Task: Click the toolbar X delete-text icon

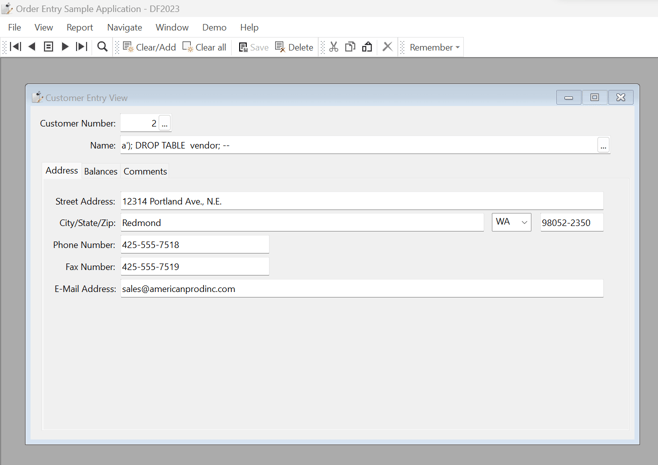Action: pyautogui.click(x=387, y=47)
